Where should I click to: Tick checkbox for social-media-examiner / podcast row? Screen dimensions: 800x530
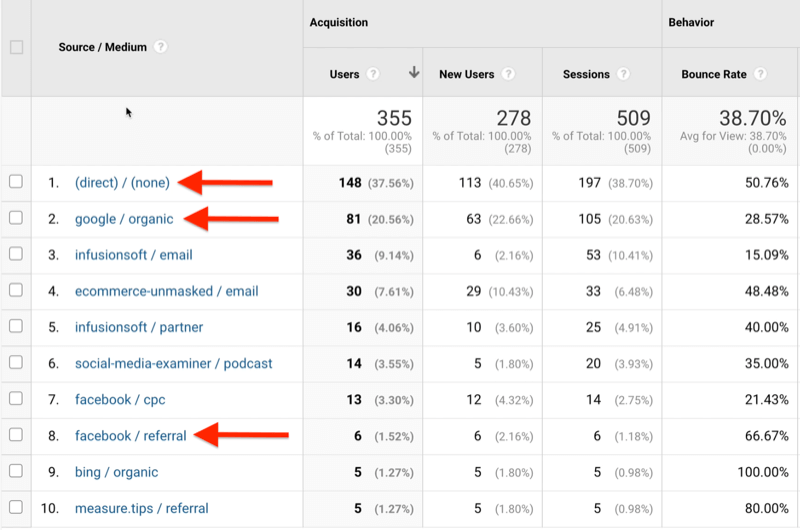point(16,362)
